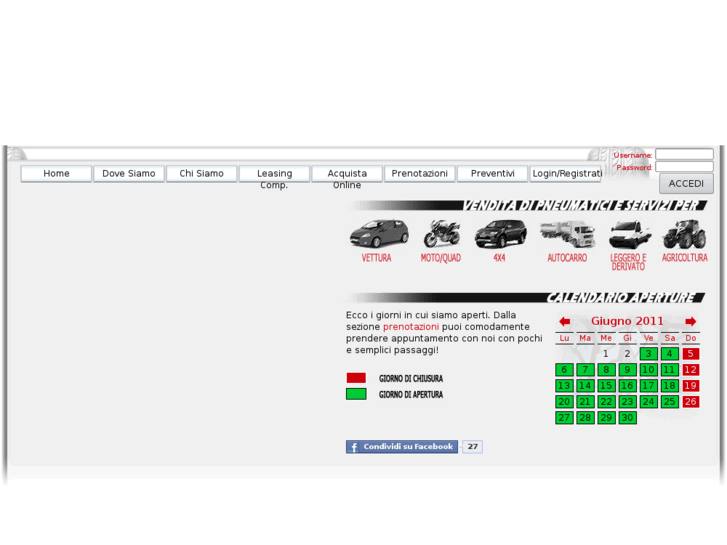This screenshot has width=727, height=545.
Task: Choose calendar day 20
Action: 564,402
